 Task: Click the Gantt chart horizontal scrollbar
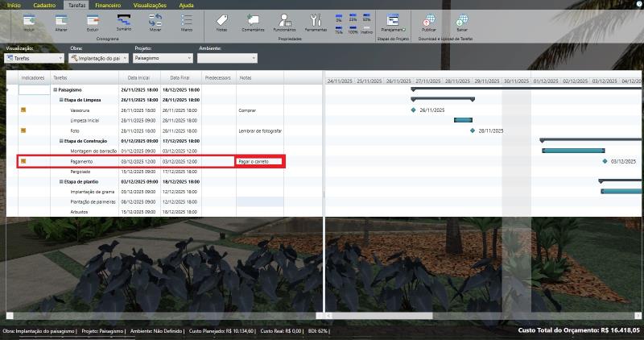point(483,314)
